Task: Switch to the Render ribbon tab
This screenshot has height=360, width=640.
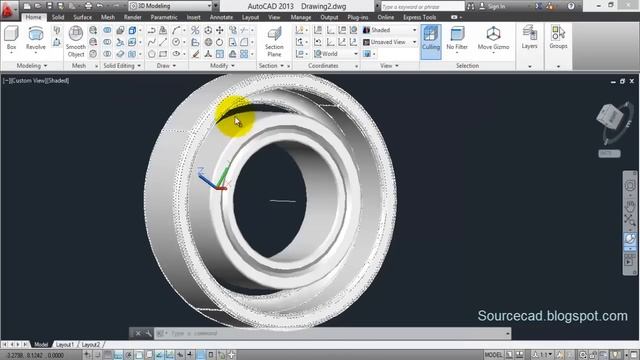Action: pyautogui.click(x=132, y=18)
